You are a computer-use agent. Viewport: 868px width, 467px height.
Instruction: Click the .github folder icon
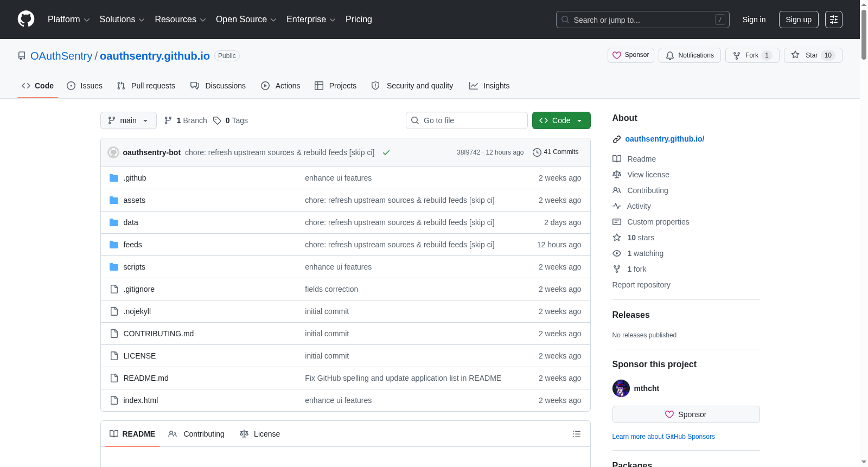[x=114, y=178]
